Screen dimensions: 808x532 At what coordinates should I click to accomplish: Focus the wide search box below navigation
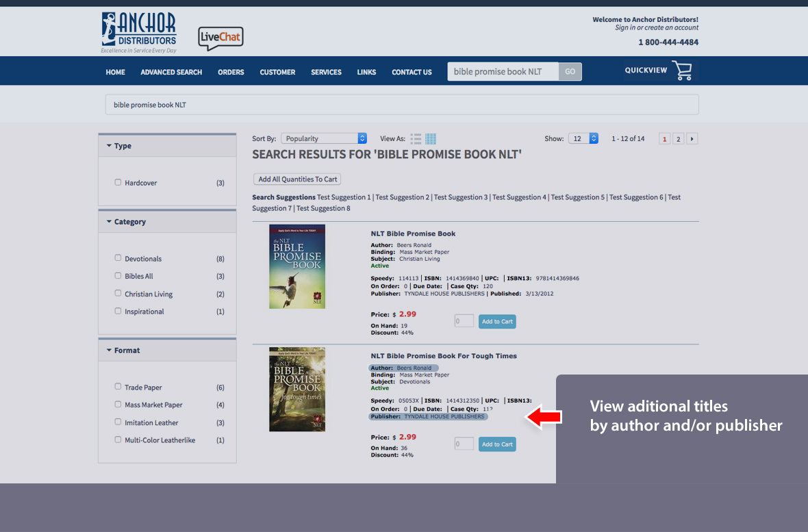click(x=402, y=105)
